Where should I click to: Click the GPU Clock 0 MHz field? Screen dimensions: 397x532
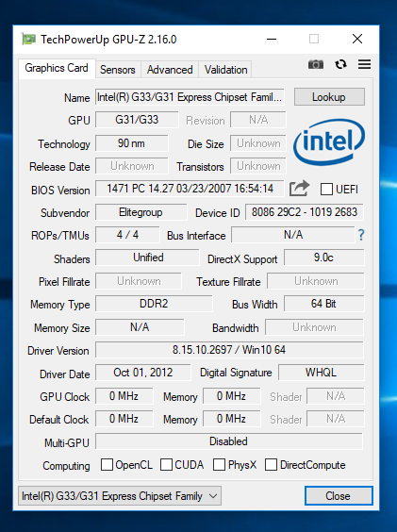(124, 396)
